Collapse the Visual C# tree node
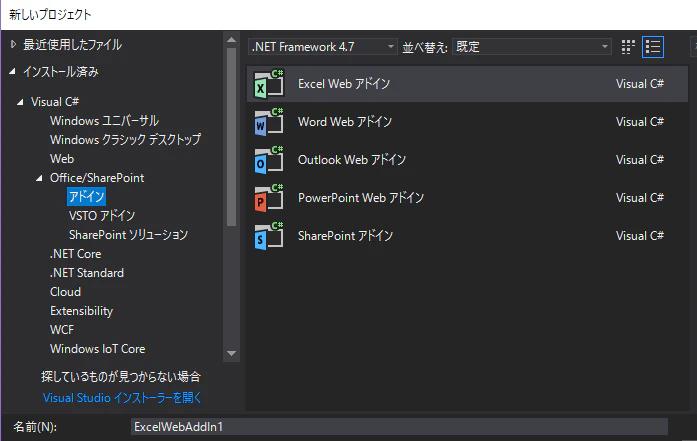The width and height of the screenshot is (697, 441). tap(20, 102)
